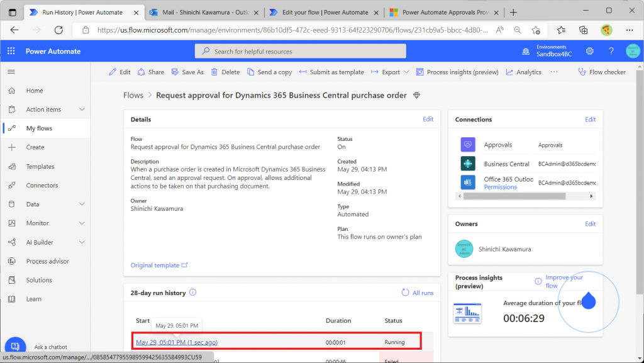Click the Approvals connection icon

tap(468, 145)
